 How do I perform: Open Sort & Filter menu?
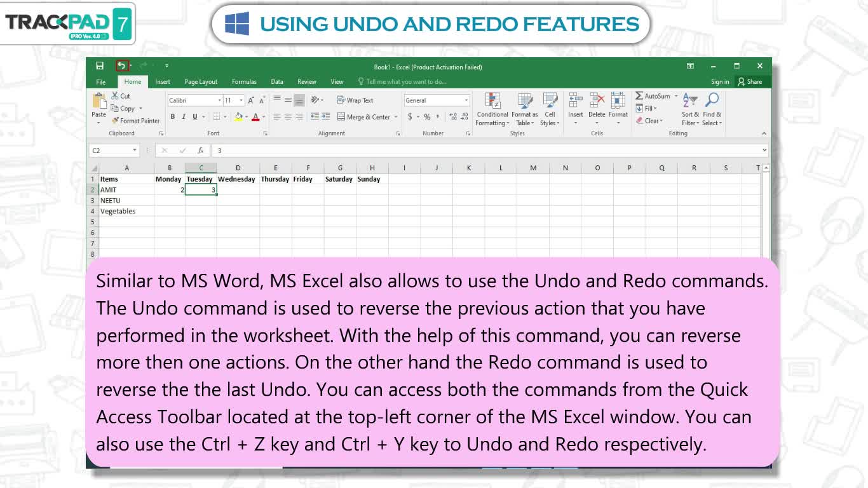pos(690,109)
